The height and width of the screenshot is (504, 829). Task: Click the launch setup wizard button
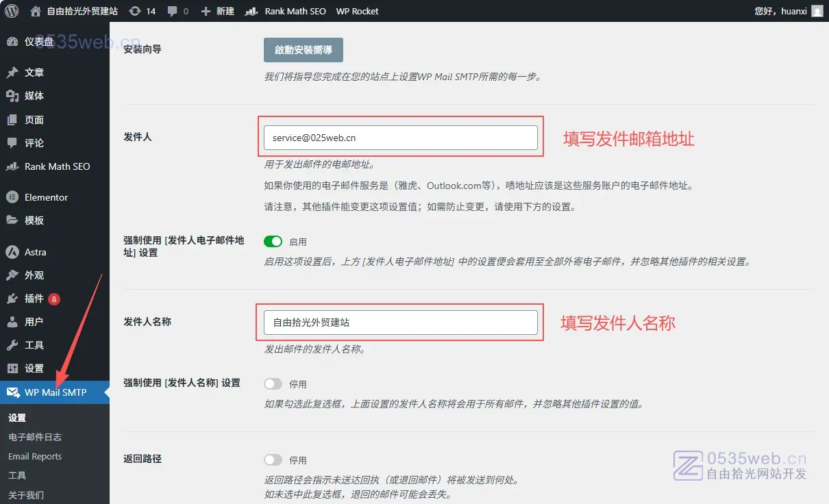(303, 50)
